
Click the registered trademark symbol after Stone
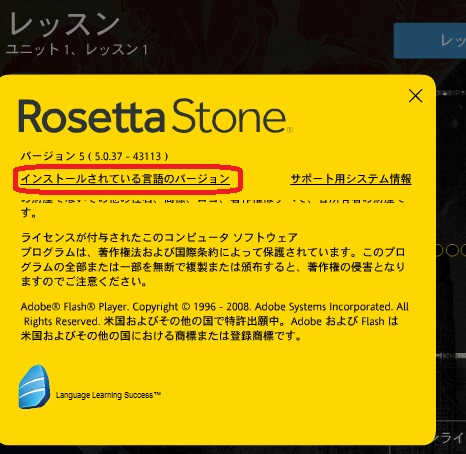290,129
